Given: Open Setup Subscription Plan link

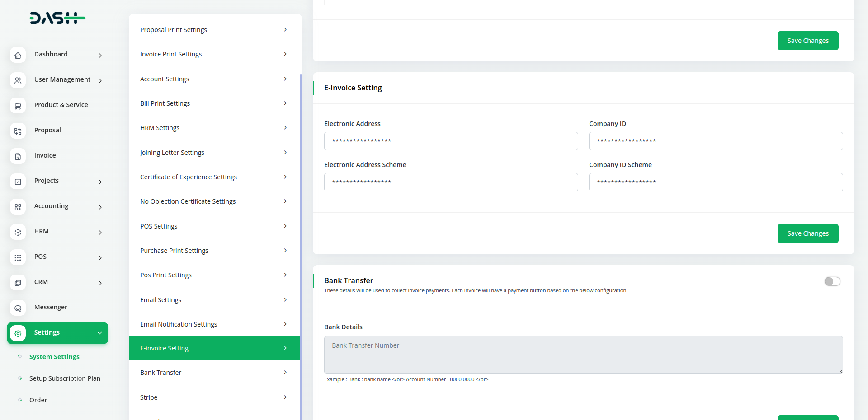Looking at the screenshot, I should (x=65, y=378).
